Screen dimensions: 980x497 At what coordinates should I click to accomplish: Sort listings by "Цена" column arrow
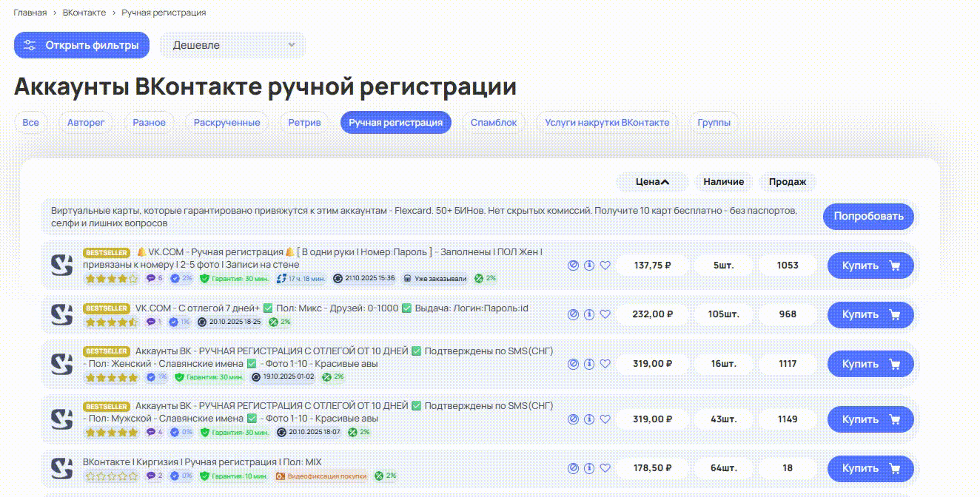click(665, 182)
